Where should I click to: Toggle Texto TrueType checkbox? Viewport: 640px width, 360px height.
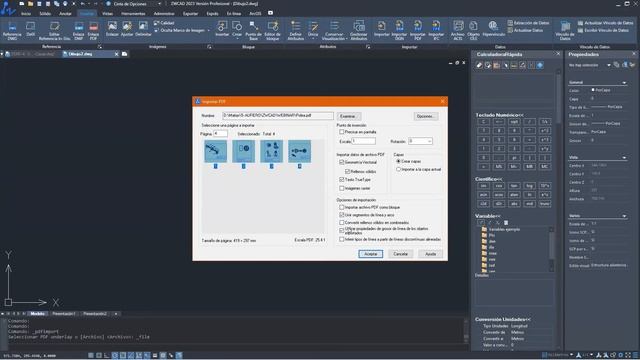(x=342, y=180)
